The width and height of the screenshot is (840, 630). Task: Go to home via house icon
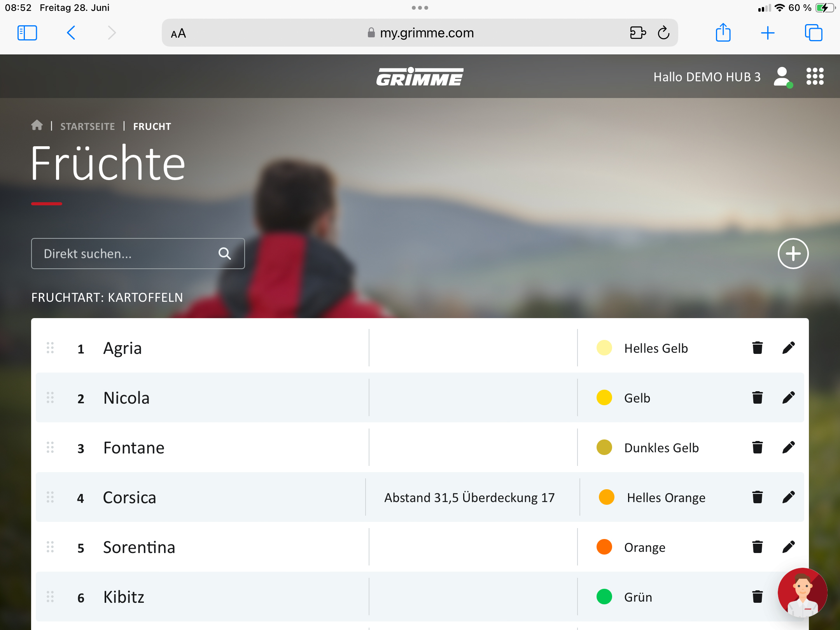pyautogui.click(x=37, y=125)
